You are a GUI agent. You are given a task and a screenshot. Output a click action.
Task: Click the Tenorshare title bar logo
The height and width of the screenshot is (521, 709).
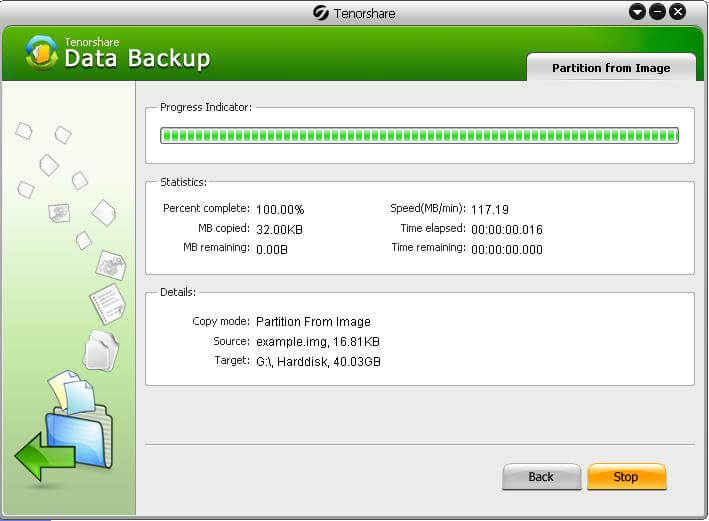[321, 12]
